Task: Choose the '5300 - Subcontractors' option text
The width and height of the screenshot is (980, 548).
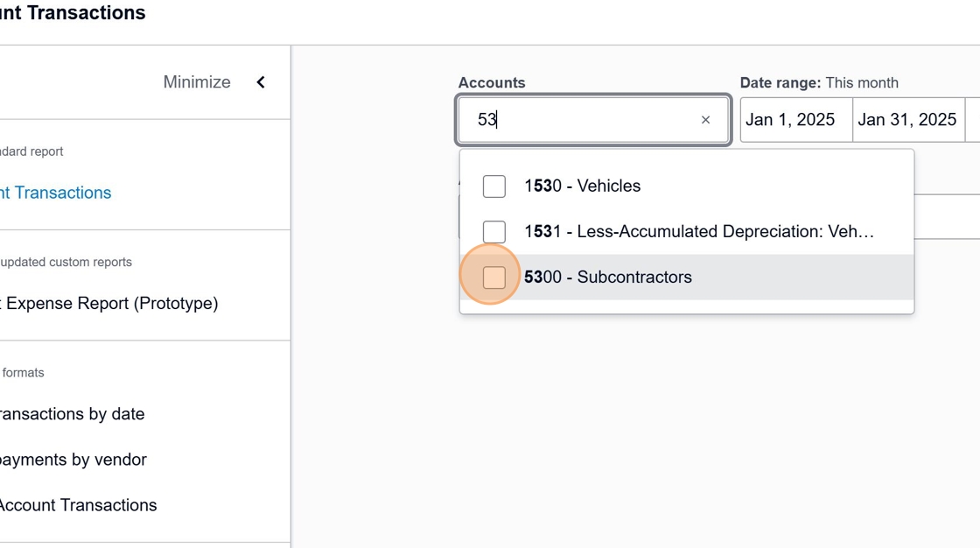Action: coord(608,278)
